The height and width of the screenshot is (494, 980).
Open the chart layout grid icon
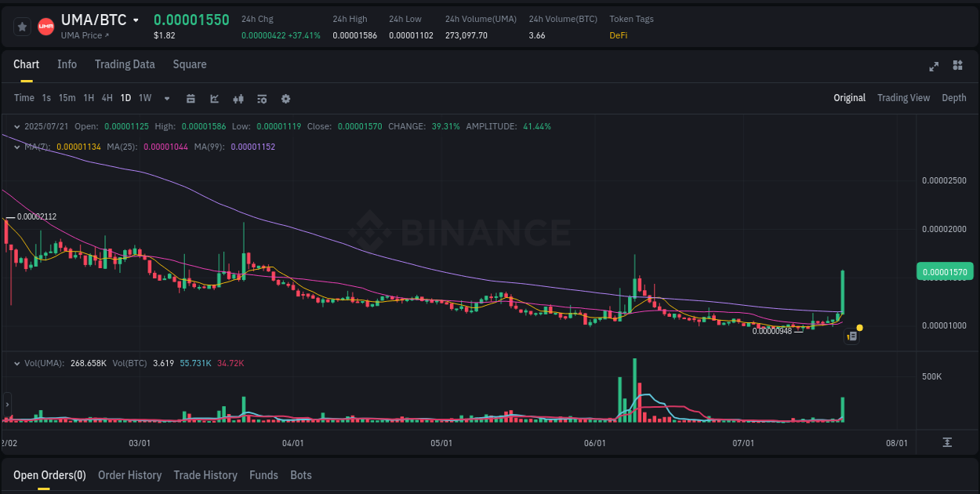(957, 67)
